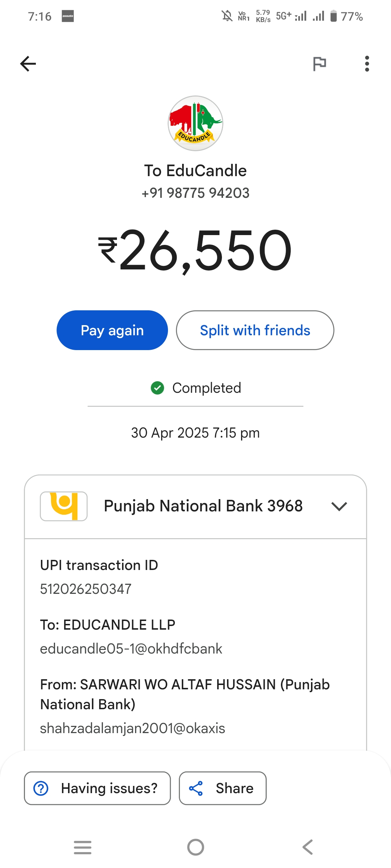Tap the educandle05-1@okhdfcbank UPI address
This screenshot has height=868, width=391.
131,649
